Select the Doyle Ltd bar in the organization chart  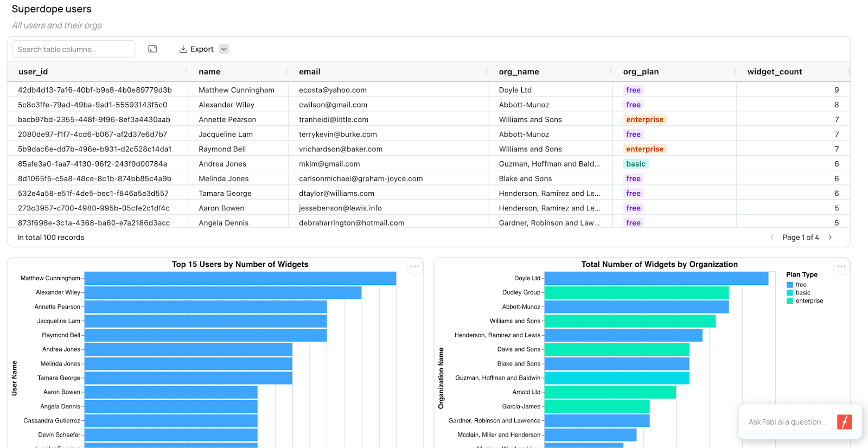coord(656,278)
